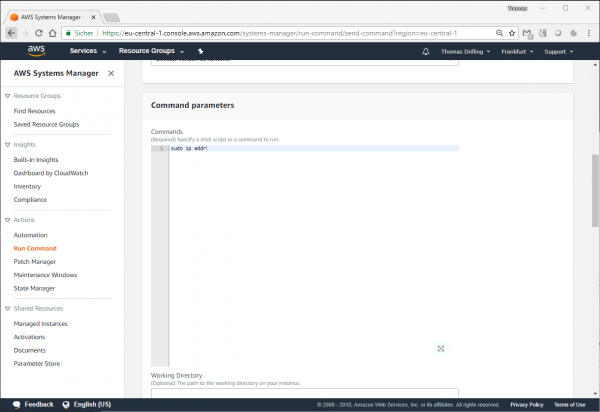
Task: Close the AWS Systems Manager browser tab
Action: [x=93, y=17]
